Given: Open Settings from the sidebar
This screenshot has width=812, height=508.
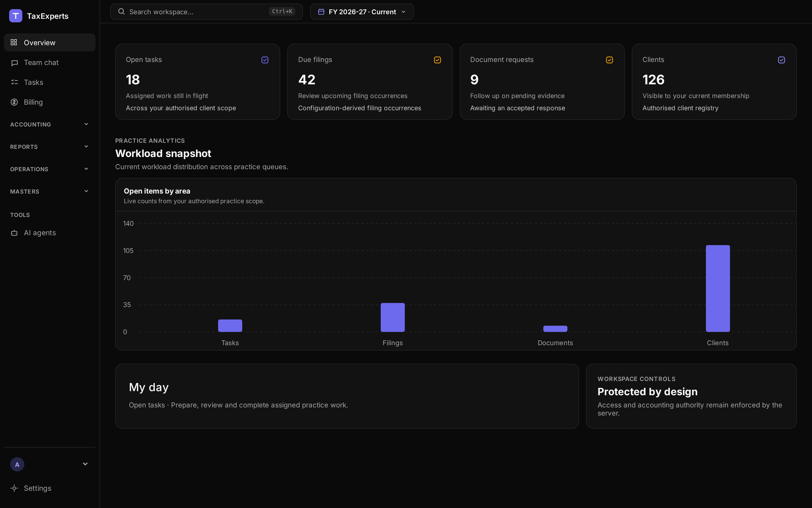Looking at the screenshot, I should [50, 488].
